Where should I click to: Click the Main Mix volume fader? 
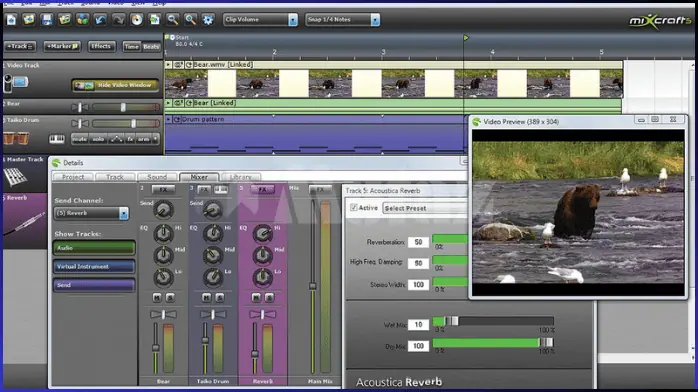(x=313, y=286)
